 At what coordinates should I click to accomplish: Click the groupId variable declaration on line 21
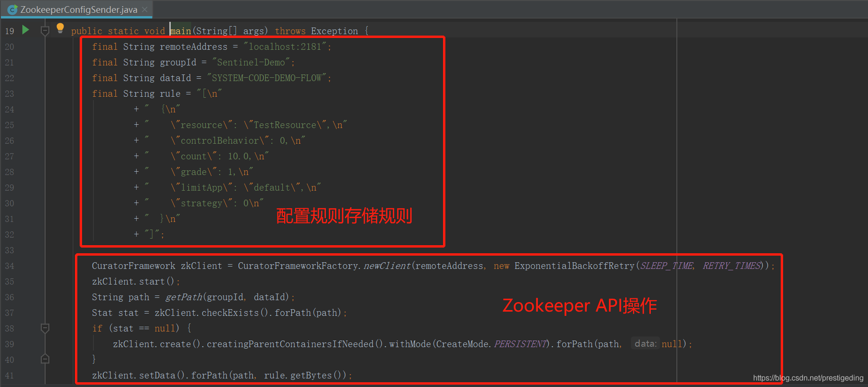coord(178,62)
